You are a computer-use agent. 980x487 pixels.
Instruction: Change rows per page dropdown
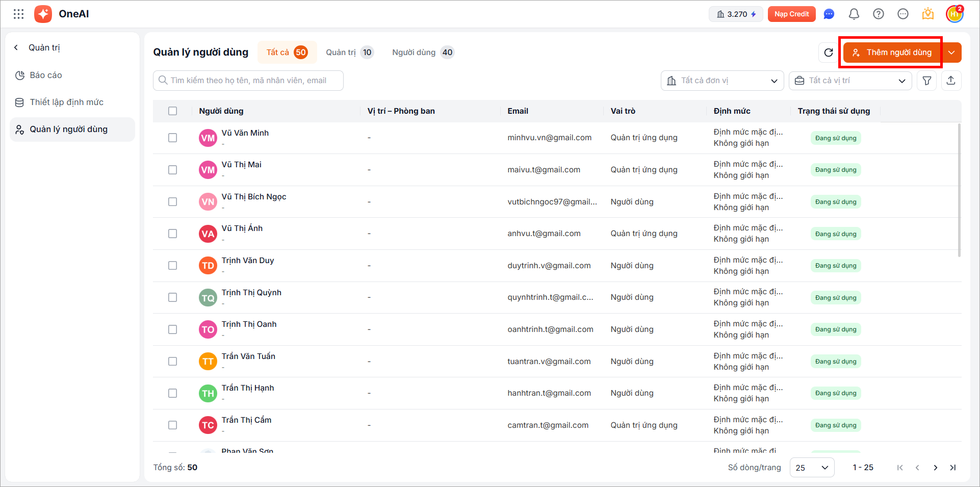pos(812,468)
